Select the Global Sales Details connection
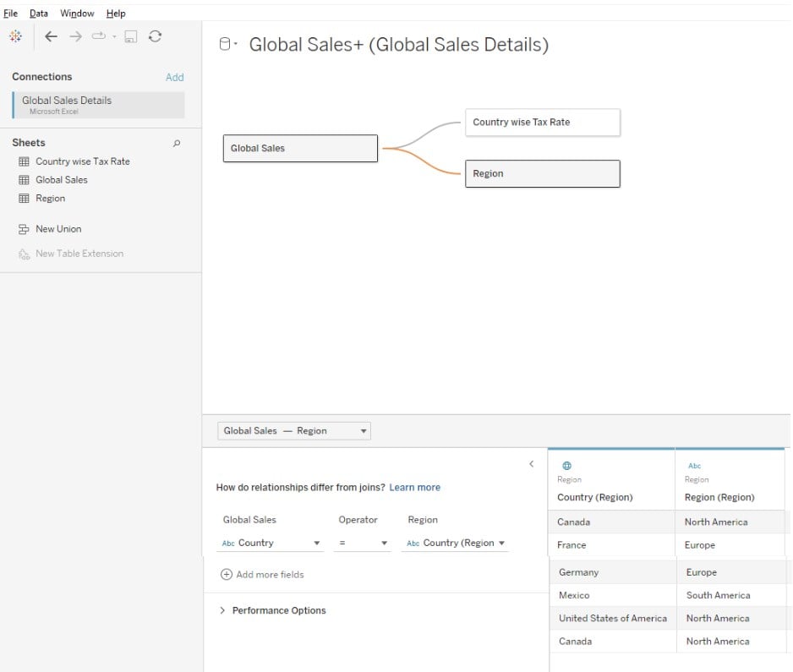This screenshot has height=672, width=793. click(99, 105)
